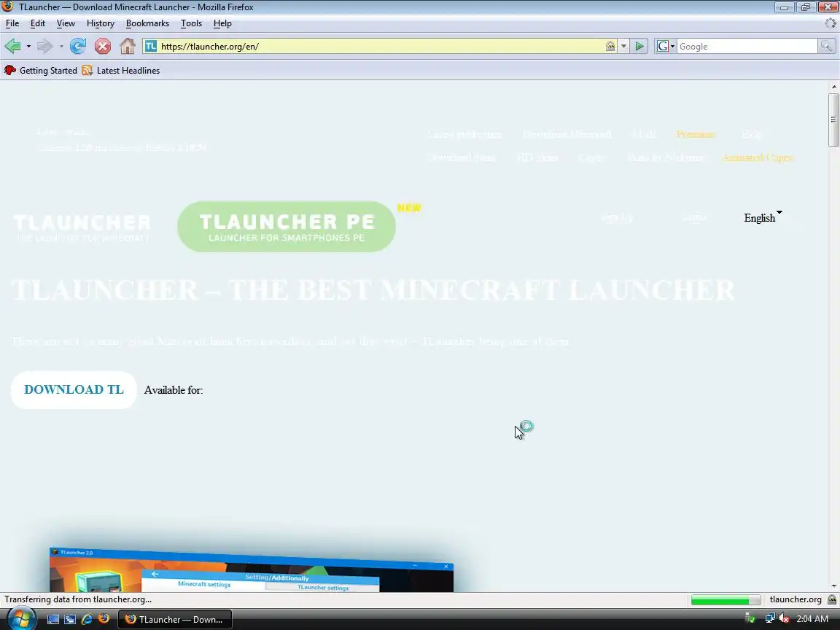This screenshot has width=840, height=630.
Task: Open the Windows Start orb
Action: (20, 619)
